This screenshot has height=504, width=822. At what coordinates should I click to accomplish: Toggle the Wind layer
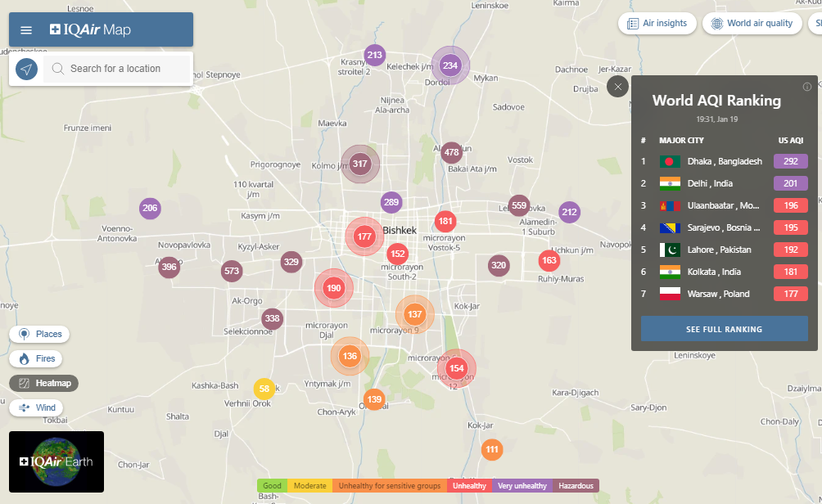pos(37,407)
